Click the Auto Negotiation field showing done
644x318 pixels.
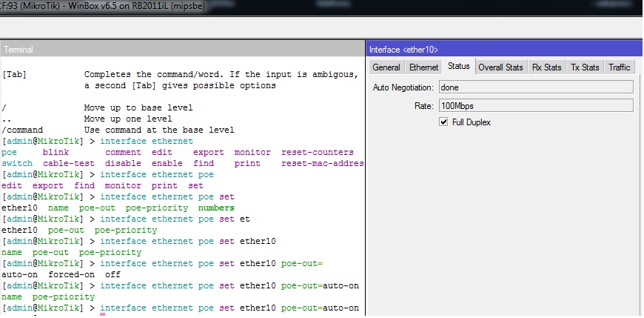click(x=536, y=87)
